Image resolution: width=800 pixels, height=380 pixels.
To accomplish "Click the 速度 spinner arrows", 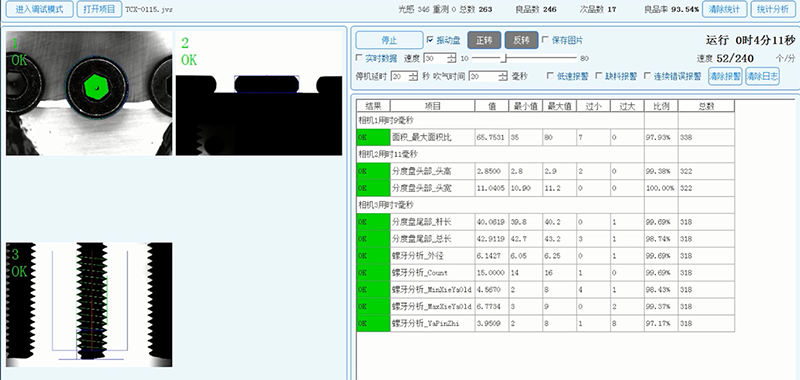I will point(451,58).
